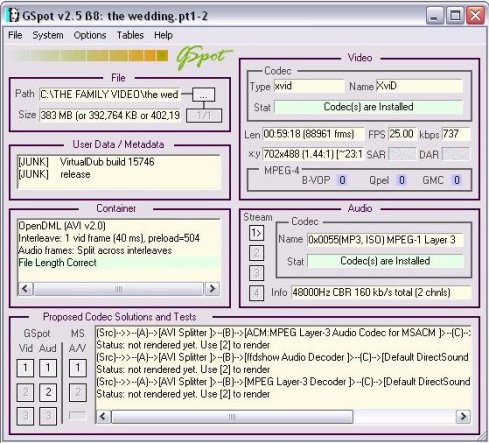Maximize the GSpot window
Viewport: 489px width, 443px height.
(455, 16)
